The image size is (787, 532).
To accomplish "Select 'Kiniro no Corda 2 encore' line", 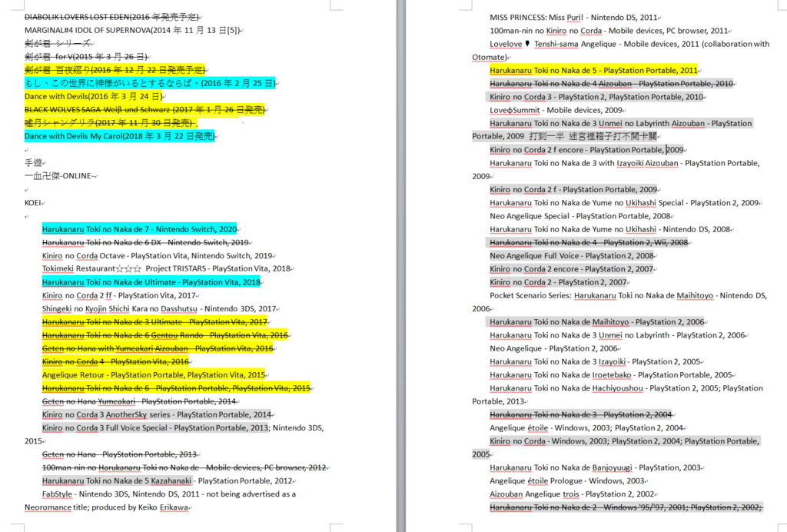I will pyautogui.click(x=572, y=269).
